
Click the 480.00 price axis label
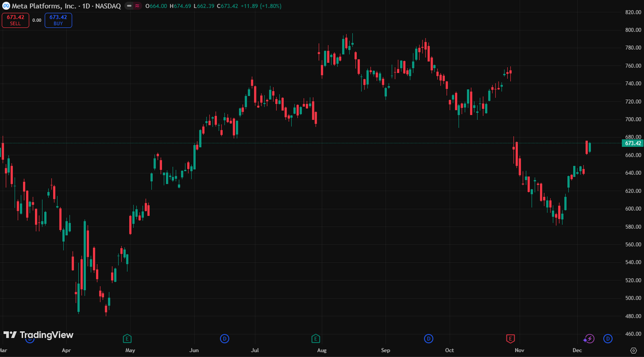pyautogui.click(x=633, y=316)
